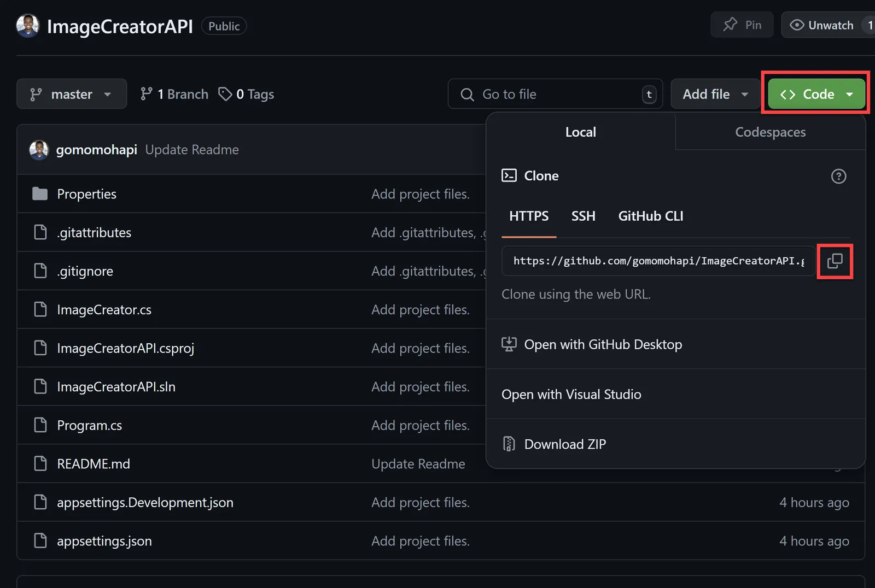Click the terminal icon beside Clone
Image resolution: width=875 pixels, height=588 pixels.
tap(509, 175)
